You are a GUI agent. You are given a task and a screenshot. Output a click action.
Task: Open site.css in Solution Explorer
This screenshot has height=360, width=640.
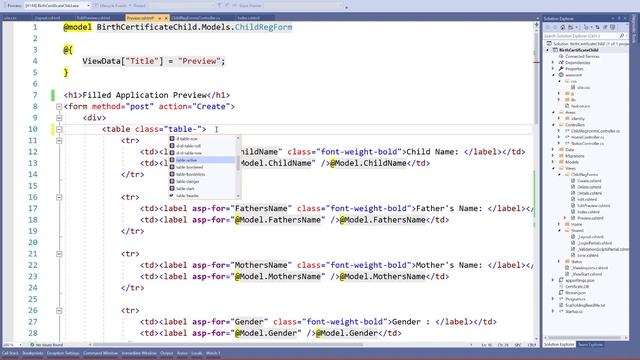point(583,87)
